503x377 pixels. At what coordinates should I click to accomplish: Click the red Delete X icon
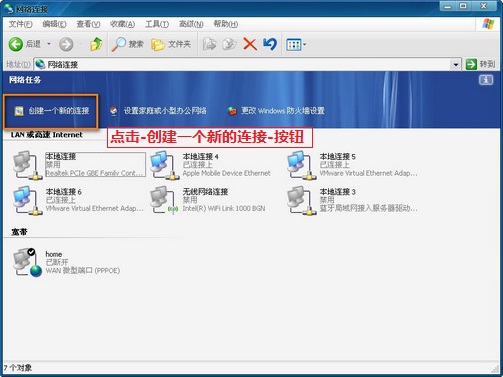[x=250, y=44]
